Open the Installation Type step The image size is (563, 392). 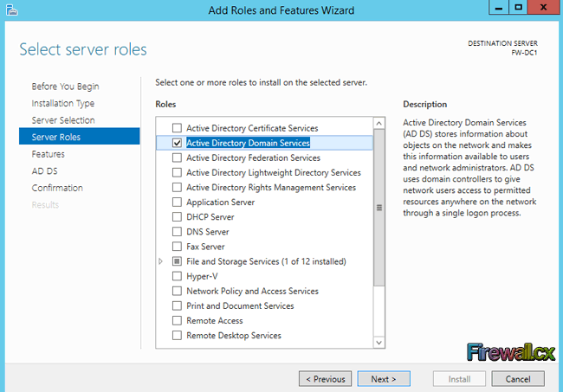click(63, 103)
